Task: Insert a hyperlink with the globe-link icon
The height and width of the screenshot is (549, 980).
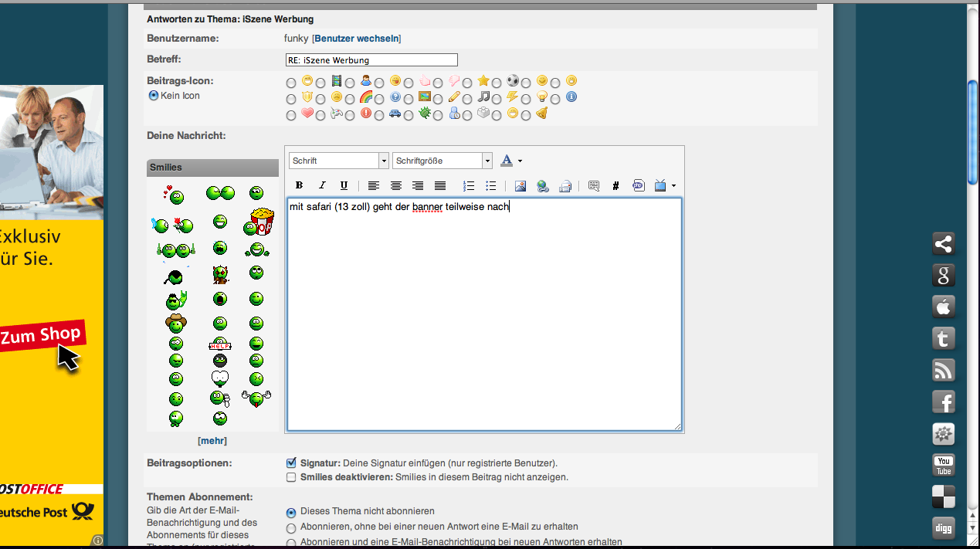Action: [542, 185]
